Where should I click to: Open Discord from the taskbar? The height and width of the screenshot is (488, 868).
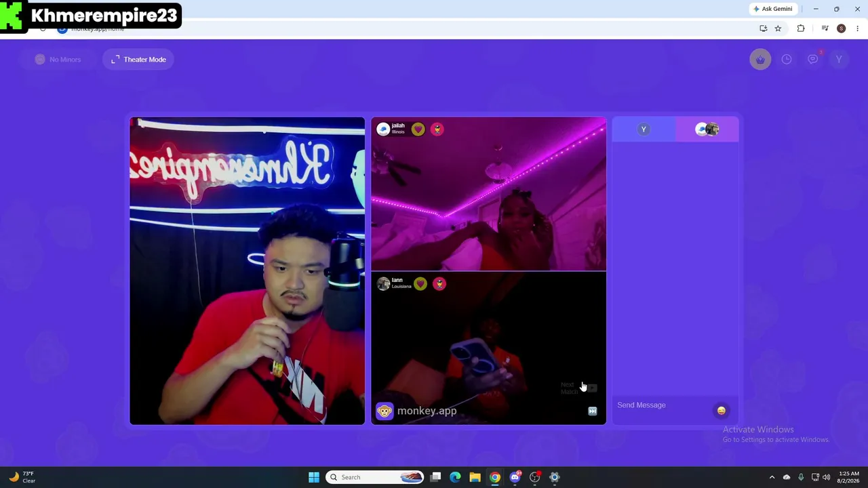coord(515,477)
